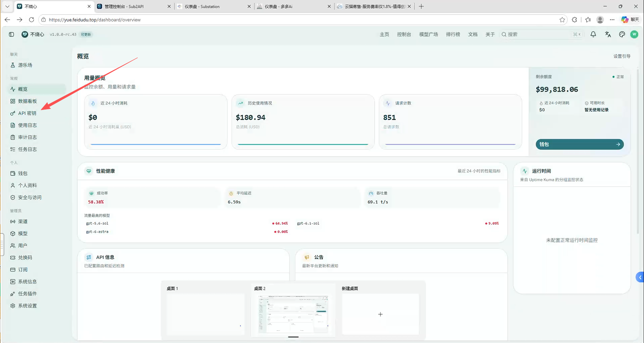Open the language translate icon
The width and height of the screenshot is (644, 343).
(x=608, y=34)
